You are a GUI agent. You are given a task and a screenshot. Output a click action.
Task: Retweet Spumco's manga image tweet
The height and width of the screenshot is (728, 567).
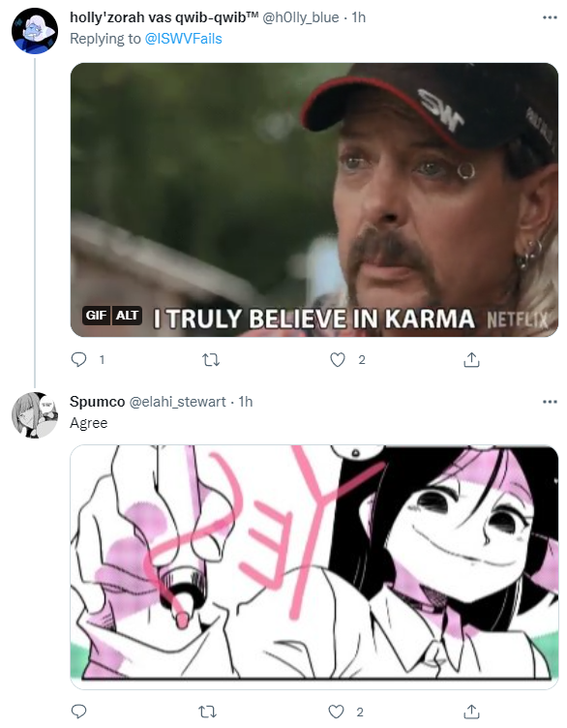207,712
